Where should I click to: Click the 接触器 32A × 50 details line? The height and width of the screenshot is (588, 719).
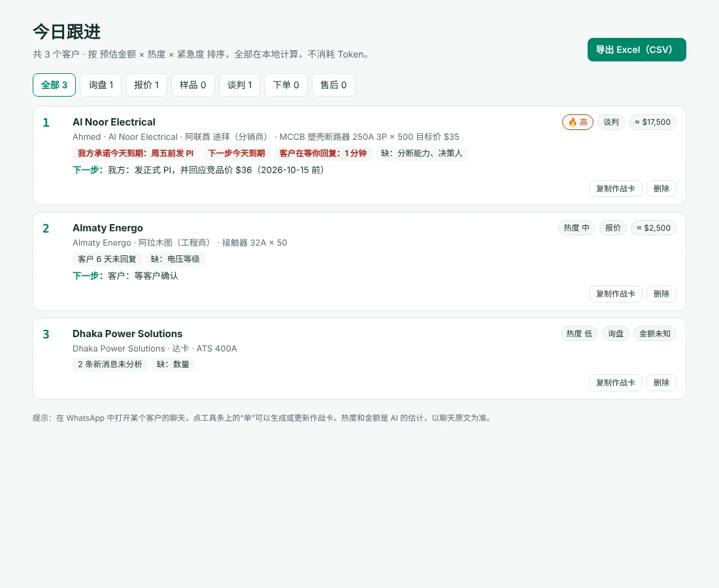[180, 242]
